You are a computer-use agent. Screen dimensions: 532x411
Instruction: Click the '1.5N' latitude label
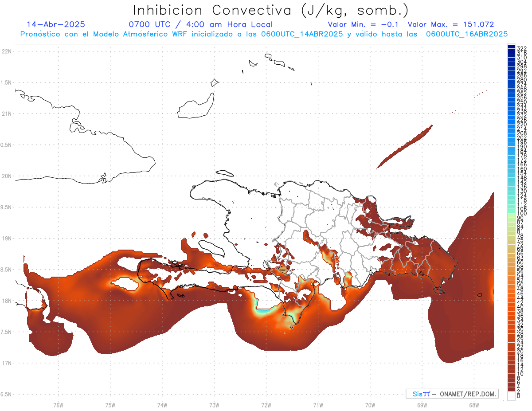pos(7,83)
